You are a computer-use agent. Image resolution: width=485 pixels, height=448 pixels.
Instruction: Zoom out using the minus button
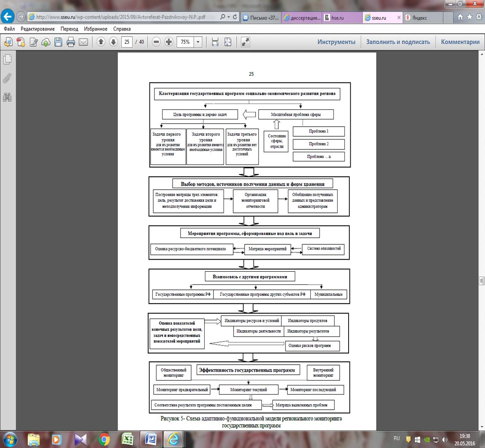click(156, 42)
